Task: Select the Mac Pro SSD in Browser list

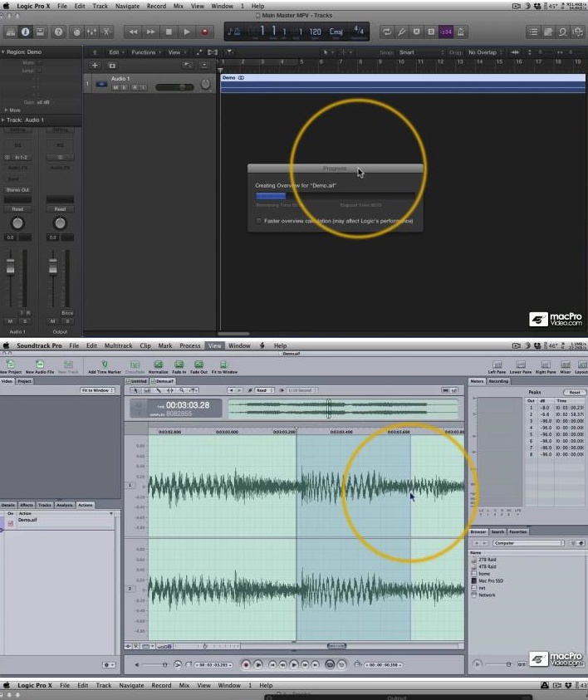Action: [491, 580]
